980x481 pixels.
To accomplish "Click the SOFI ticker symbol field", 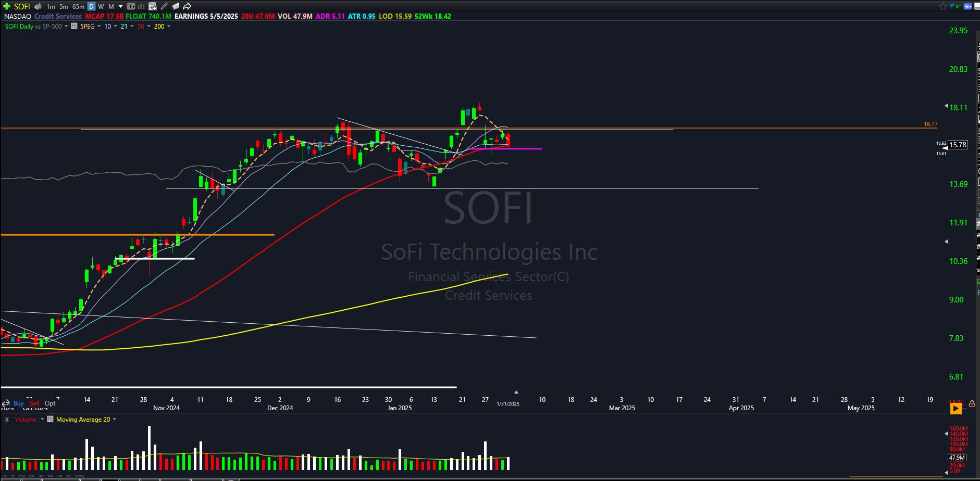I will point(22,6).
